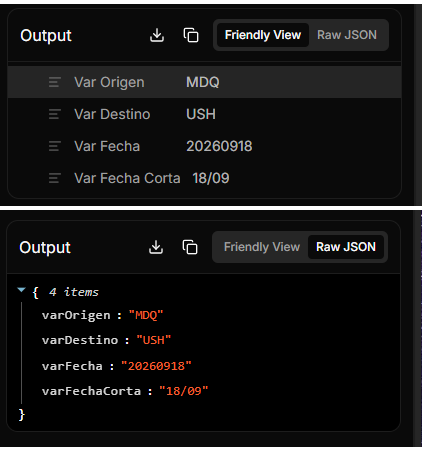Select Friendly View in top panel
Viewport: 422px width, 450px height.
263,35
